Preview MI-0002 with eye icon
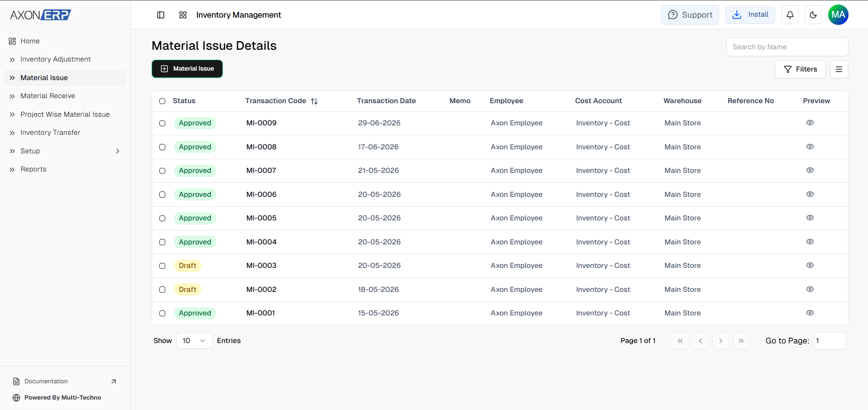 [810, 289]
